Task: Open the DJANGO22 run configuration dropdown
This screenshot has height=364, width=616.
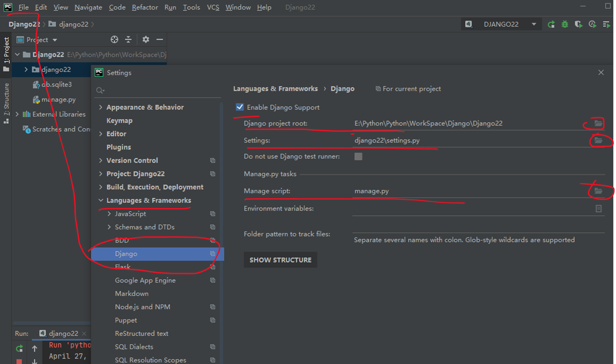Action: click(501, 24)
